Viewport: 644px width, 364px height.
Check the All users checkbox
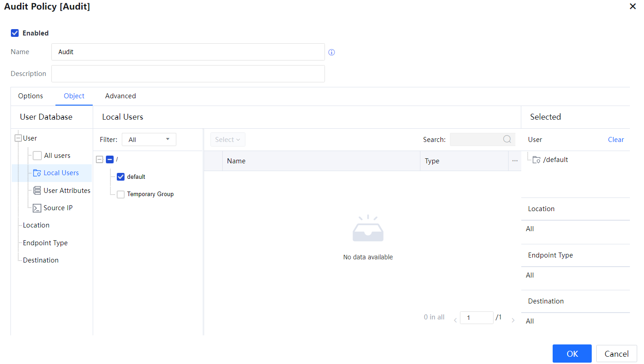37,156
